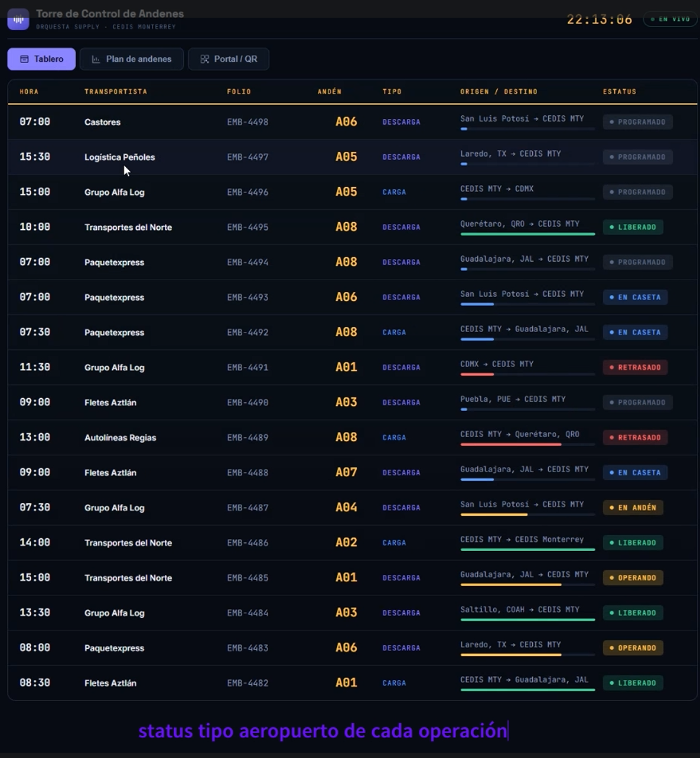This screenshot has height=758, width=700.
Task: Click the progress bar for EMB-4486
Action: tap(528, 549)
